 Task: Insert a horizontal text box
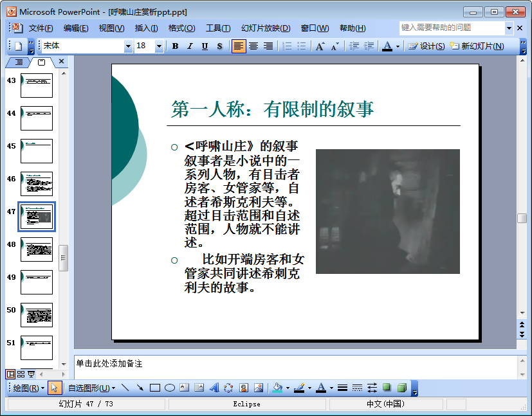tap(184, 388)
